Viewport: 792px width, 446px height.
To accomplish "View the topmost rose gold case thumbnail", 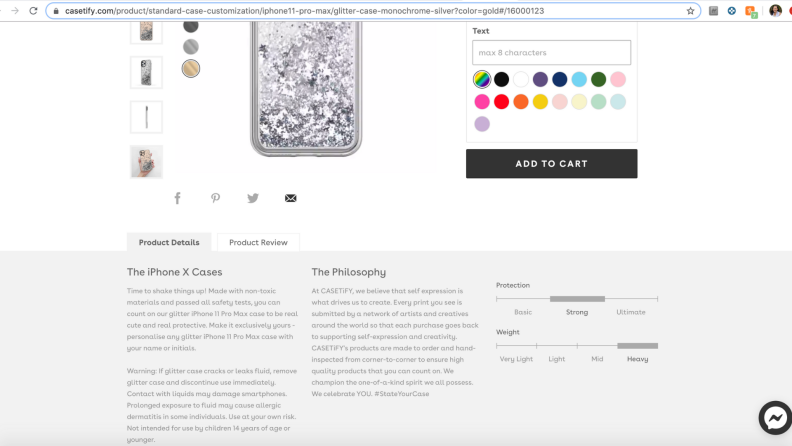I will click(146, 32).
